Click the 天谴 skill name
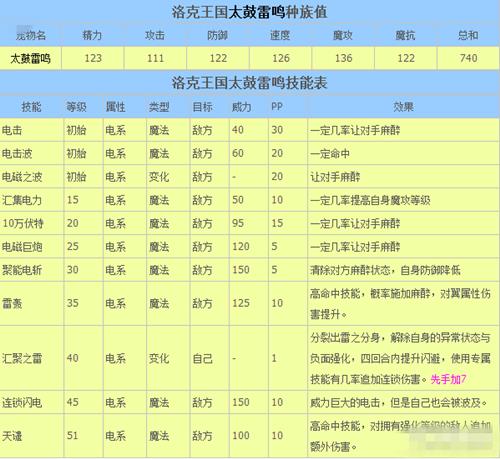This screenshot has height=459, width=500. (x=12, y=436)
